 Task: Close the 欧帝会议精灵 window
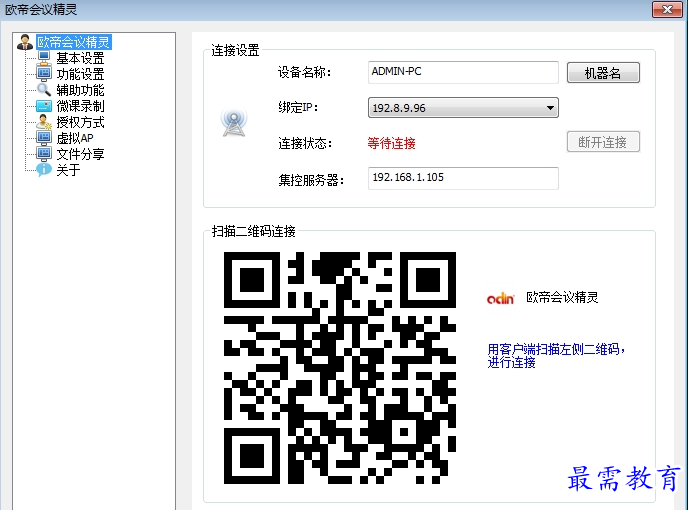[667, 9]
